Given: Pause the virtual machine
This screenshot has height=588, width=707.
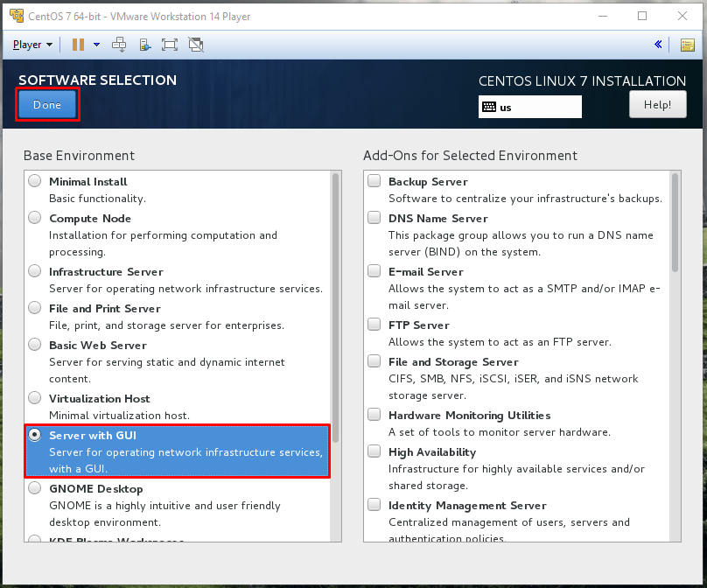Looking at the screenshot, I should pos(79,45).
